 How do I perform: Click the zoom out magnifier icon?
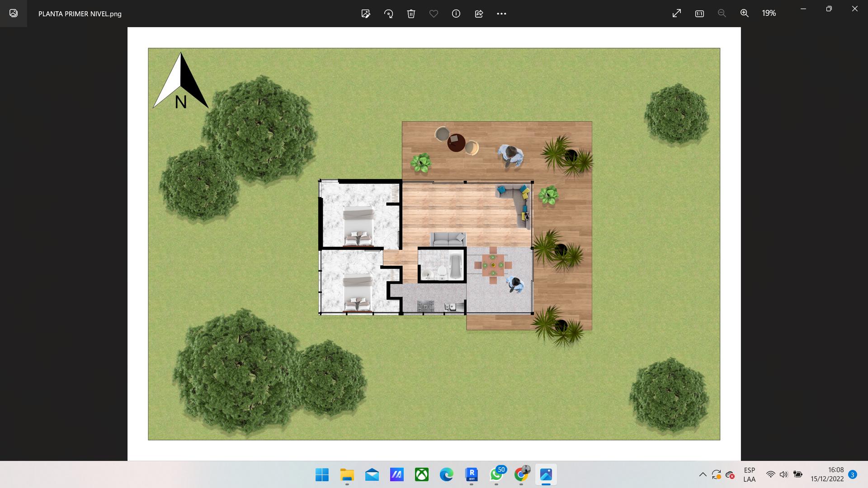(722, 14)
